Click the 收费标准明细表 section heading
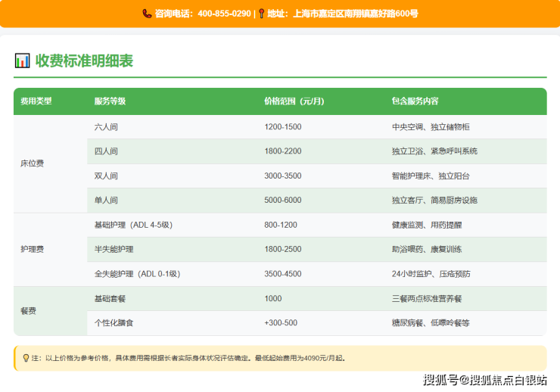This screenshot has width=560, height=392. (x=84, y=61)
